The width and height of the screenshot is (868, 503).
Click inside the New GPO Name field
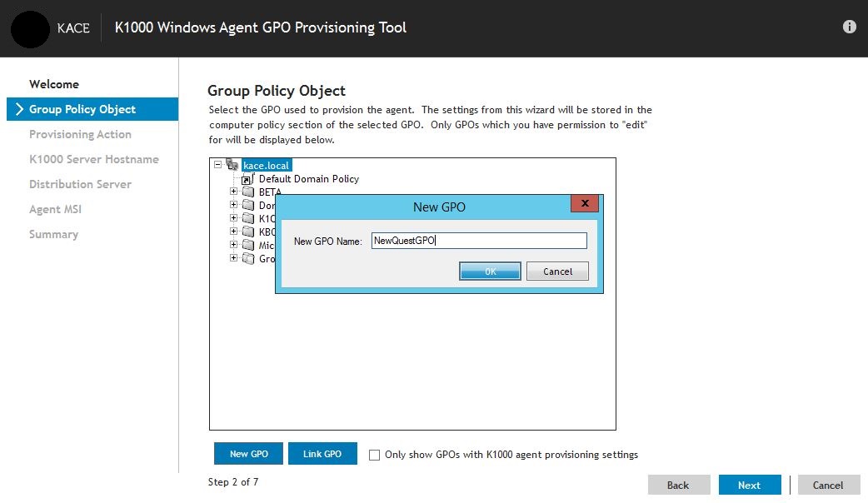coord(479,240)
